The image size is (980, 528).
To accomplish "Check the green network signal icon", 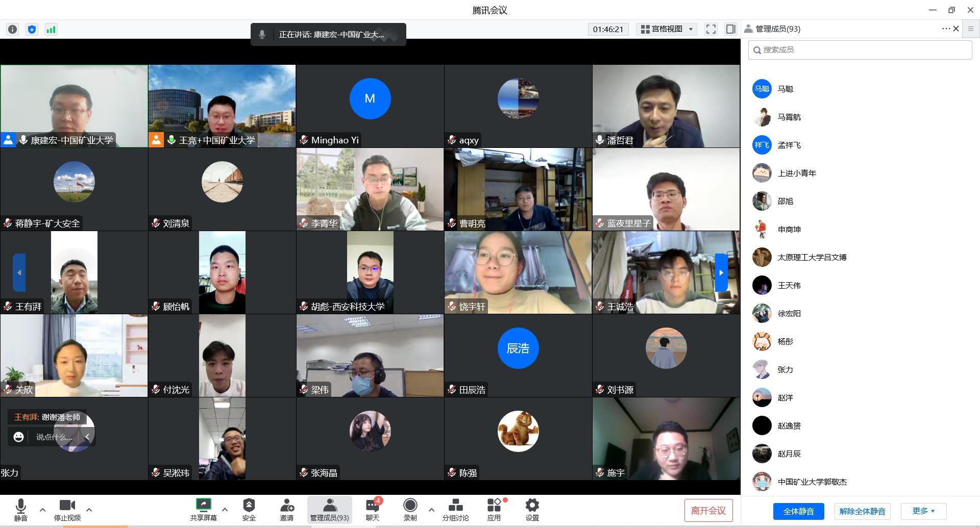I will 51,30.
